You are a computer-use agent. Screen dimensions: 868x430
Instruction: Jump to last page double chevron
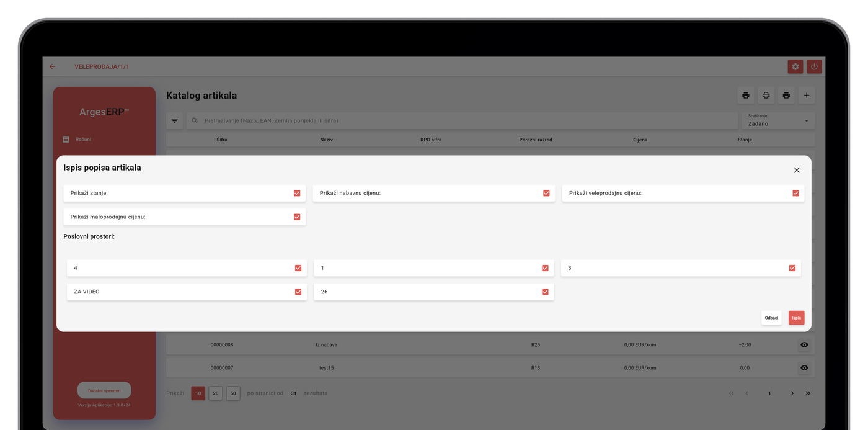point(808,393)
